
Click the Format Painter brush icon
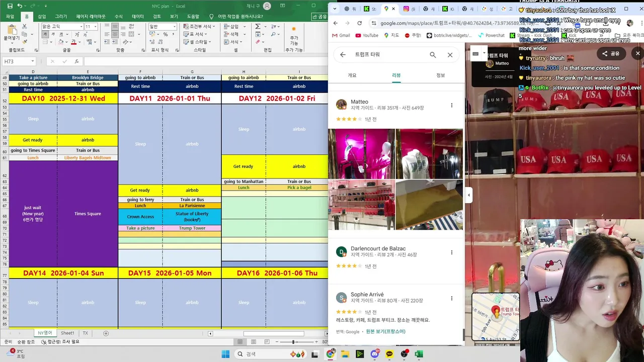tap(24, 42)
